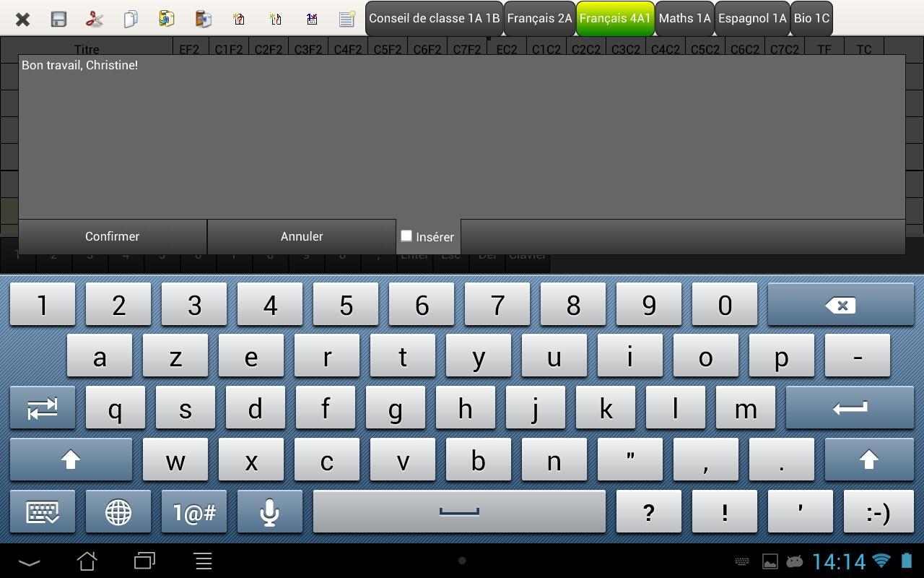Screen dimensions: 924x578
Task: Tap the battery status icon
Action: (907, 561)
